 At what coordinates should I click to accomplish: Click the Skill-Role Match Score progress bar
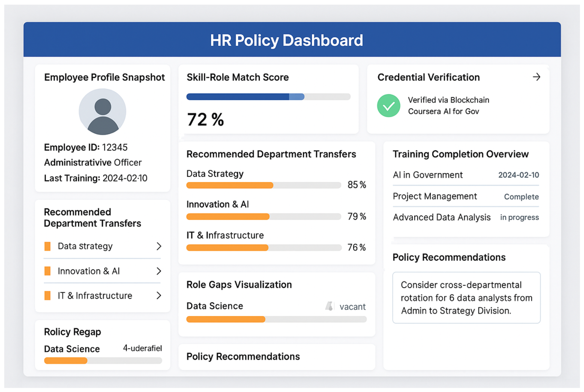(268, 97)
